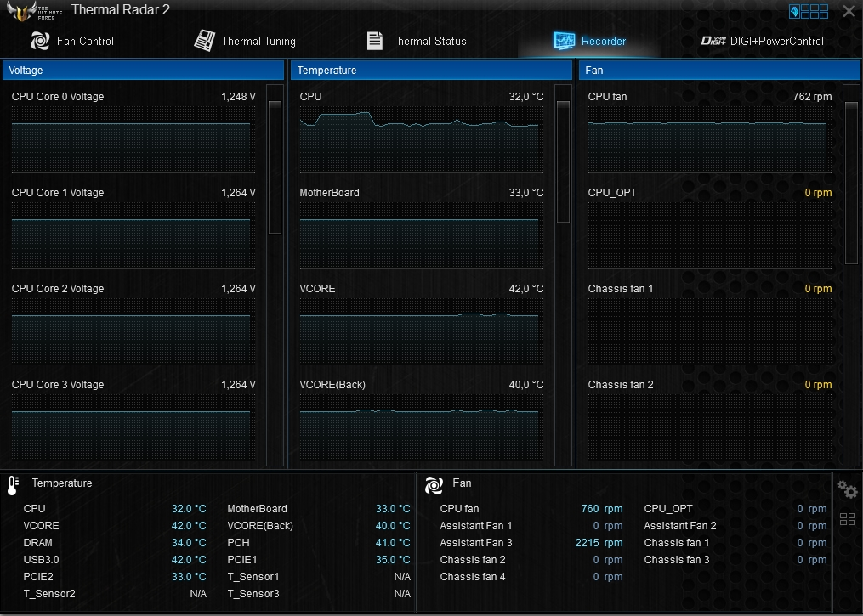
Task: Click the '1,248 V' Core 0 voltage value
Action: (238, 97)
